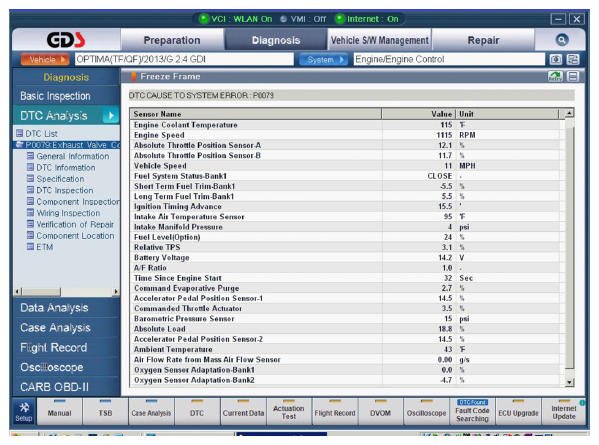Screen dimensions: 599x445
Task: Click the Actuation Test button
Action: pos(289,412)
